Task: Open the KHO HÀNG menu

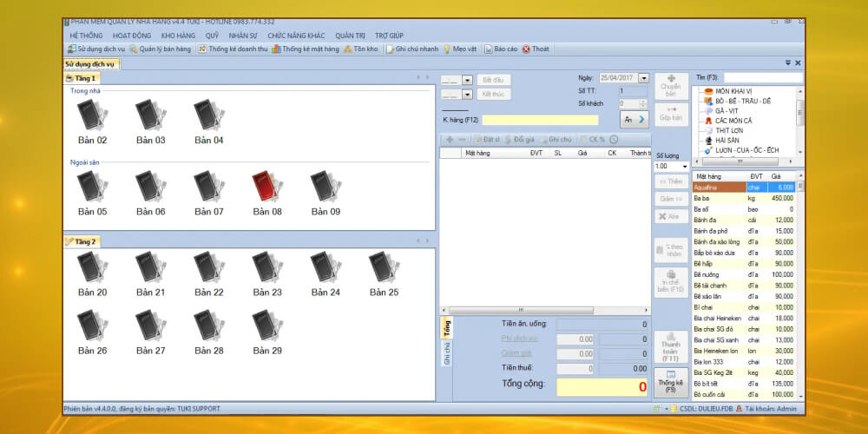Action: 178,36
